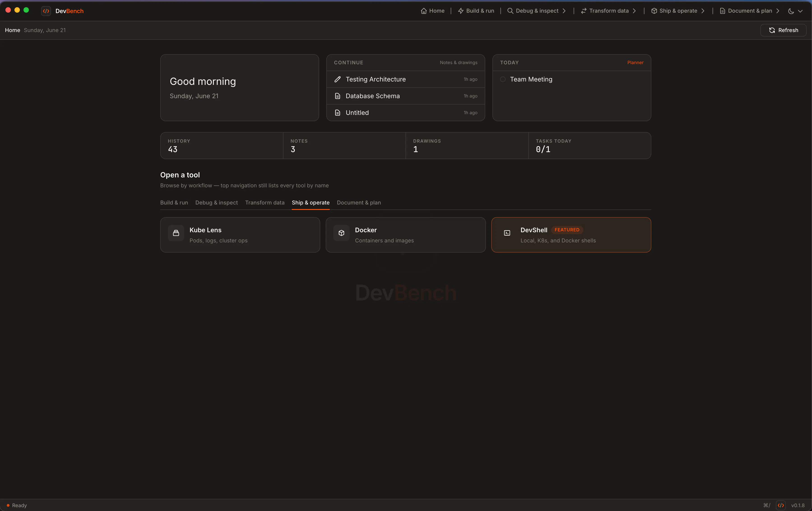
Task: Open the Notes & drawings link
Action: [x=459, y=62]
